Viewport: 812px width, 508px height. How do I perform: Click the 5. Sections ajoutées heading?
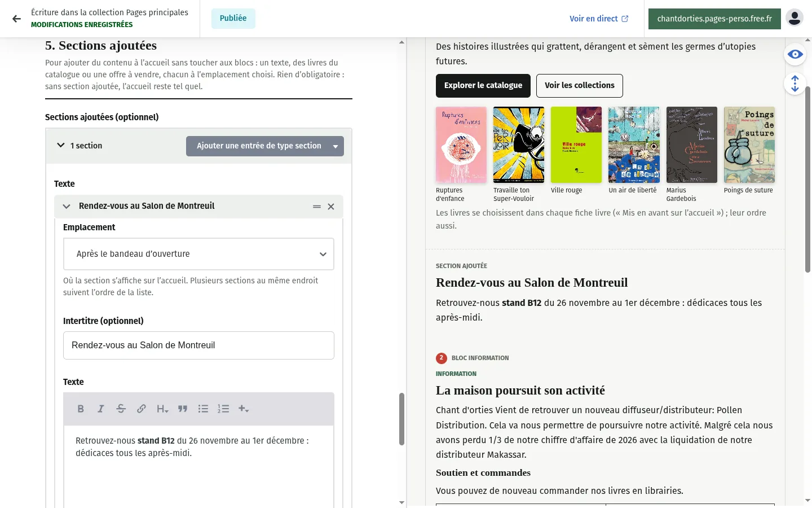click(101, 45)
